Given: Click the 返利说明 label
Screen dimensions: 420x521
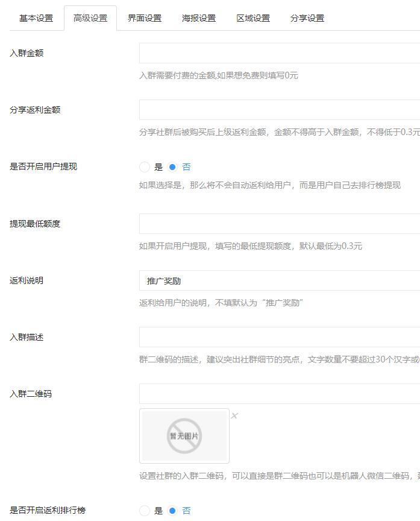Looking at the screenshot, I should (27, 281).
